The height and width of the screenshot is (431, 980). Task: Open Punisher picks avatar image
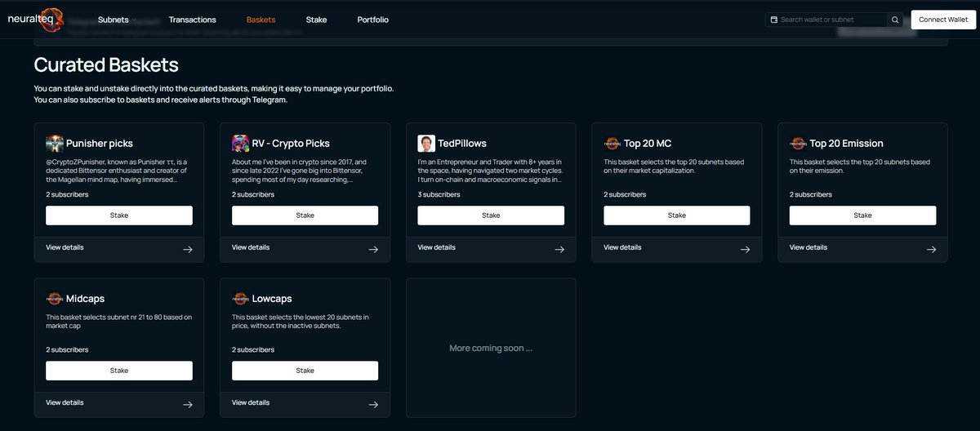coord(55,144)
